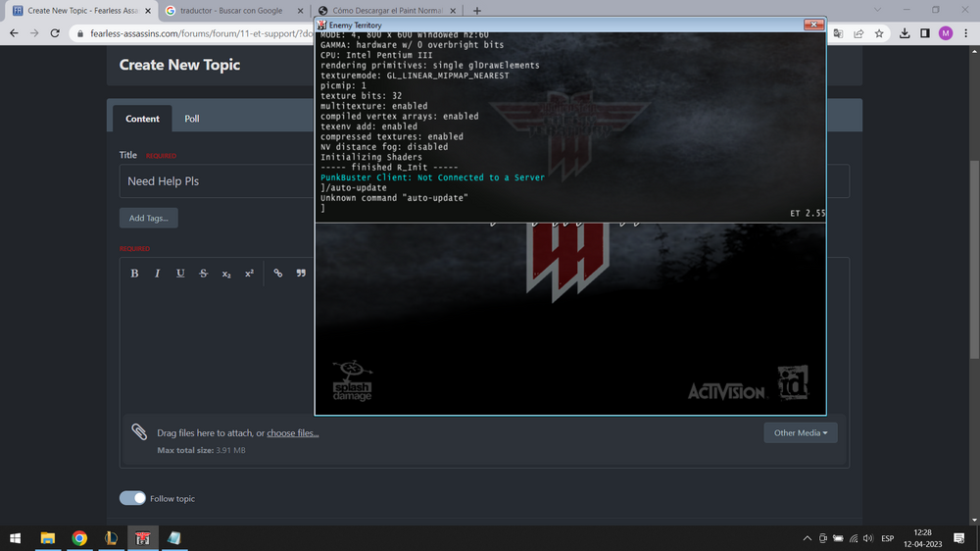Click the 'choose files...' link
Image resolution: width=980 pixels, height=551 pixels.
pos(292,432)
